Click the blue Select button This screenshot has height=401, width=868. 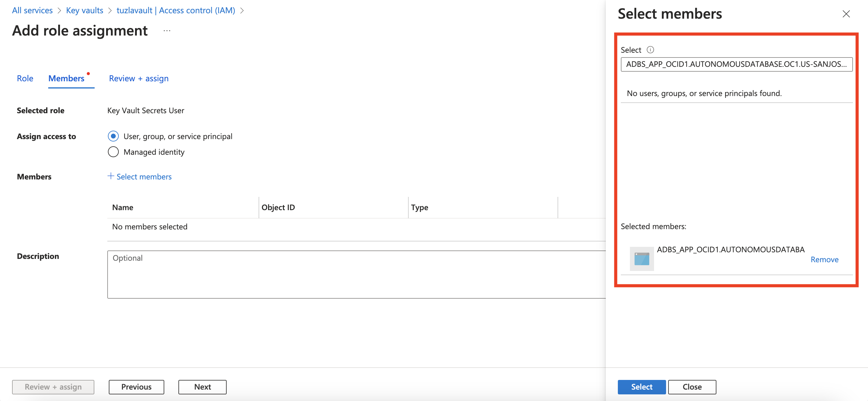pyautogui.click(x=642, y=387)
